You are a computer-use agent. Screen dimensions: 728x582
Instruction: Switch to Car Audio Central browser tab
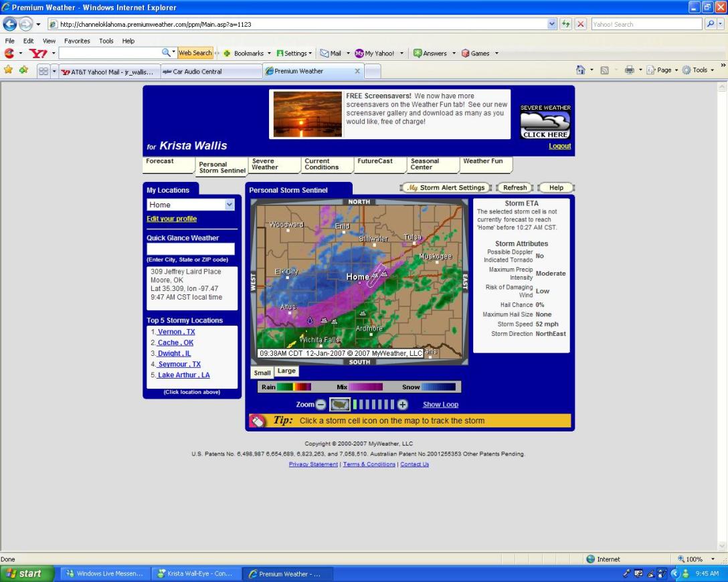(211, 72)
